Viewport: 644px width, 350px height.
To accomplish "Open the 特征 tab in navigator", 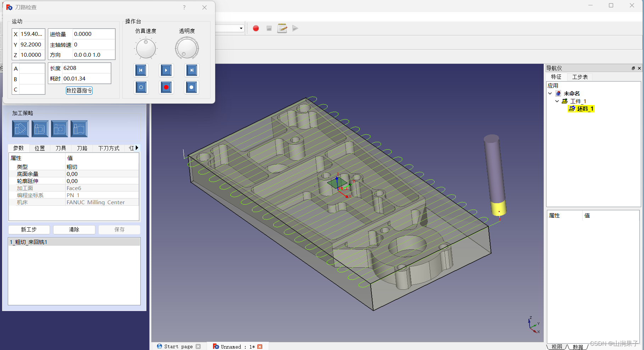I will [x=556, y=77].
